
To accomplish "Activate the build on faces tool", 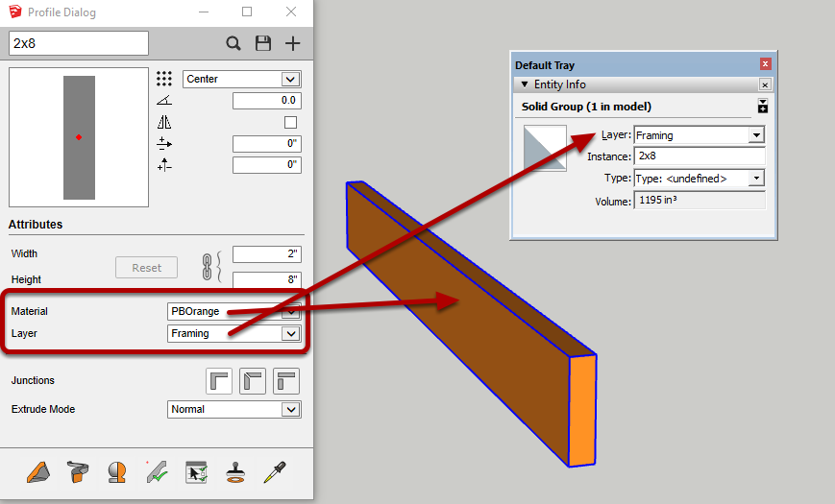I will click(x=116, y=472).
